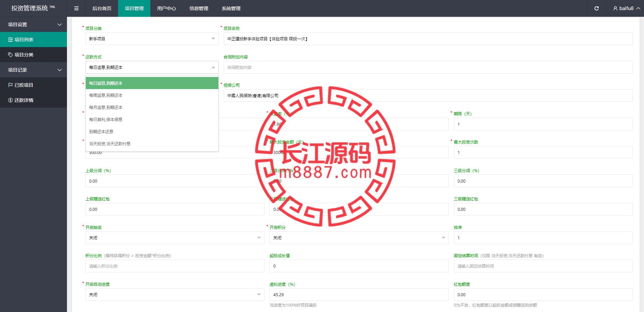This screenshot has width=644, height=312.
Task: Click the 上级分润 input field
Action: point(175,181)
